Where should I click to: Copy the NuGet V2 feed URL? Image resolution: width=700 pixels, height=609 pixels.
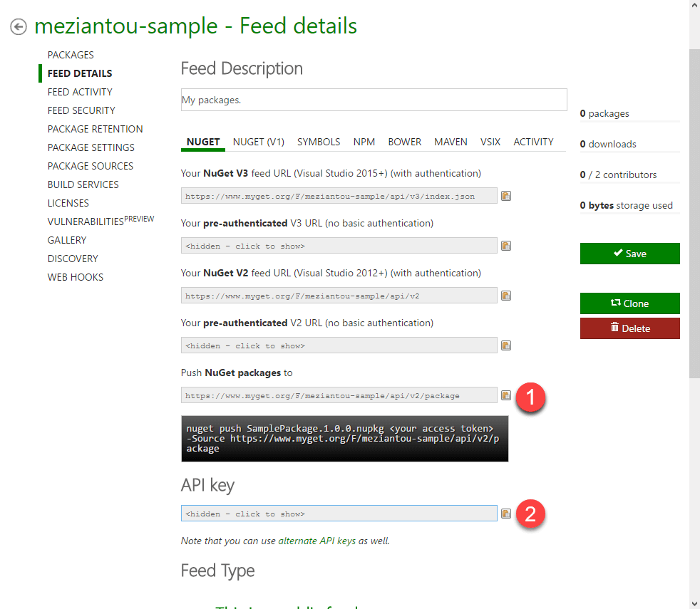point(506,296)
